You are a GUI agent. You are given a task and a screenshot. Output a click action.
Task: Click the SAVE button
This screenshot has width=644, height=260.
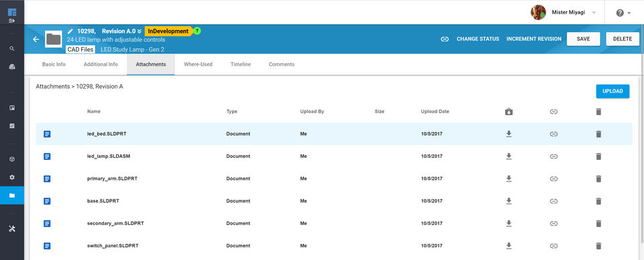point(583,39)
